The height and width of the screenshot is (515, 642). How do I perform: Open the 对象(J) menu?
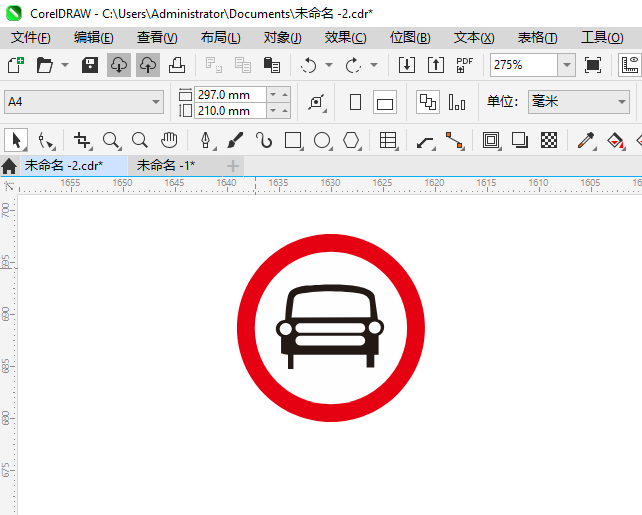click(x=283, y=38)
